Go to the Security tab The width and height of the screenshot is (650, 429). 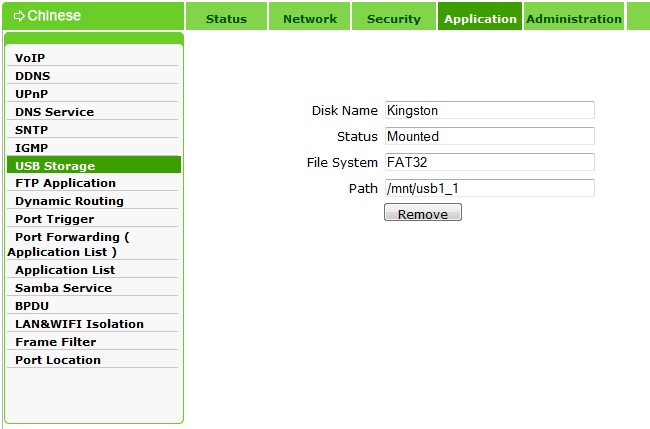[394, 19]
